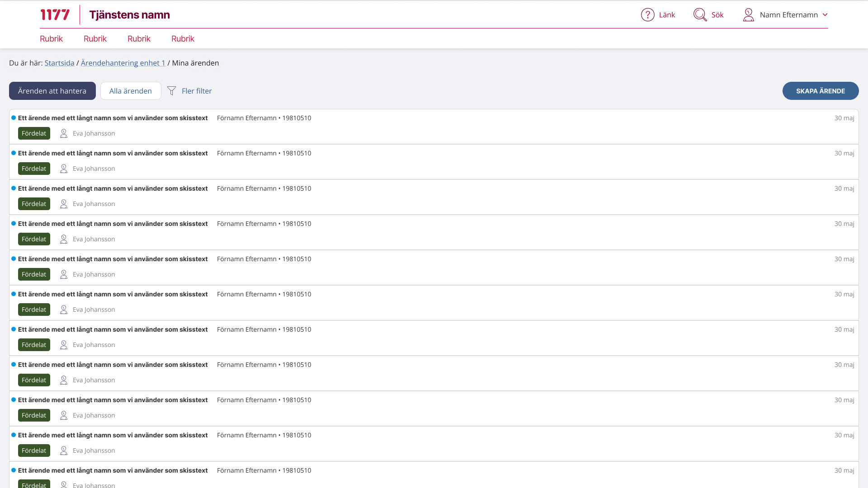Select the 'Ärenden att hantera' filter
Image resolution: width=868 pixels, height=488 pixels.
point(52,91)
